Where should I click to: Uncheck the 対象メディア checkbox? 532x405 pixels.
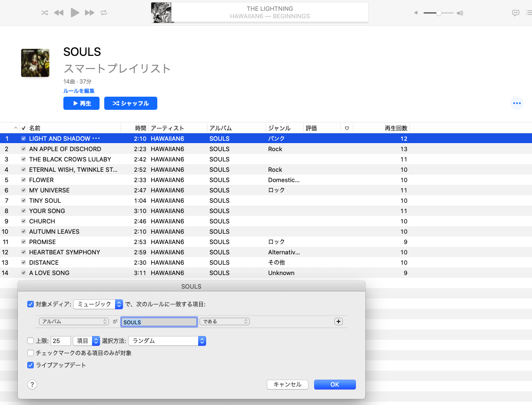31,304
